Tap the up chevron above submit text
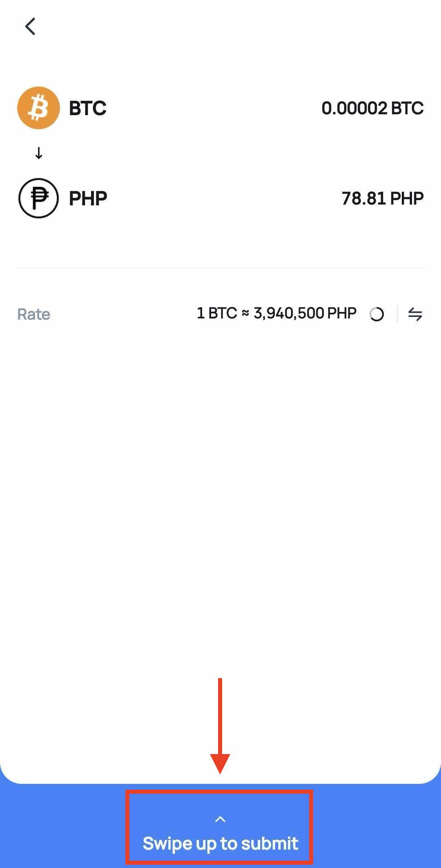Image resolution: width=441 pixels, height=868 pixels. pyautogui.click(x=220, y=819)
